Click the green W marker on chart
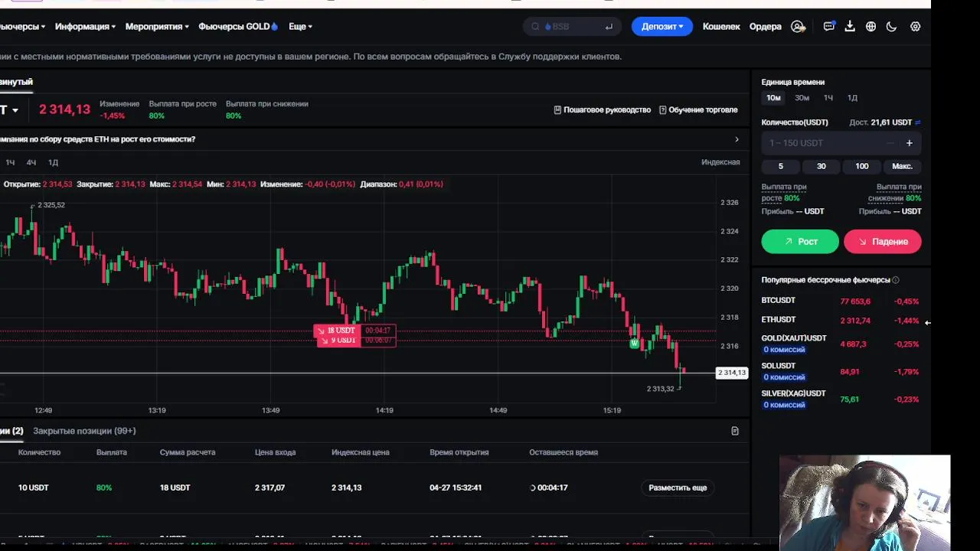The image size is (980, 551). 634,344
